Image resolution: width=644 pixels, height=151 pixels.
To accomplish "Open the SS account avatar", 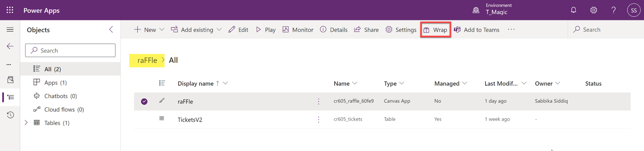I will click(x=634, y=10).
